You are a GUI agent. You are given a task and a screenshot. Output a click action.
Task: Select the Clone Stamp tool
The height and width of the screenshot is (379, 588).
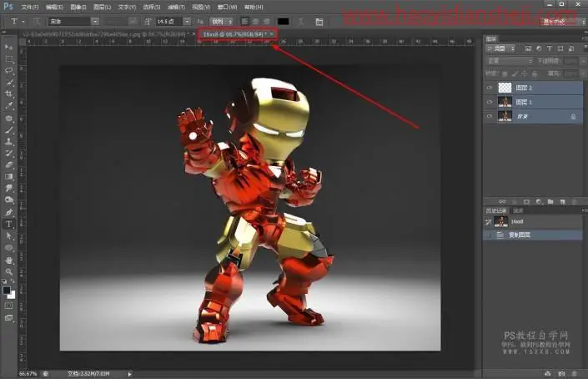(x=9, y=141)
